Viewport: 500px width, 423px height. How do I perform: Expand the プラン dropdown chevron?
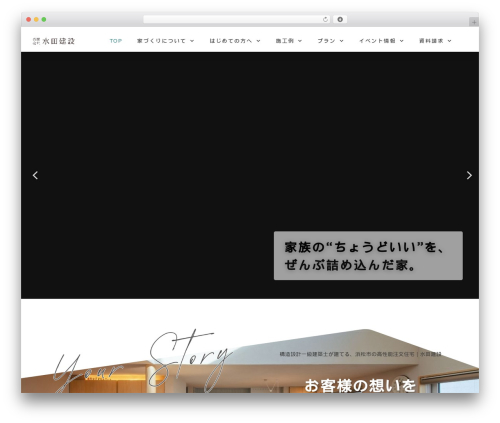(x=342, y=41)
